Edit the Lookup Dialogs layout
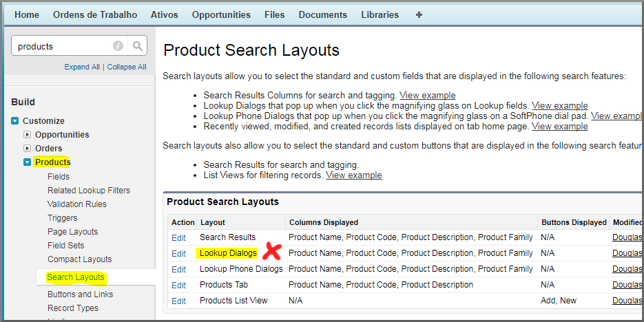The width and height of the screenshot is (644, 322). click(178, 253)
